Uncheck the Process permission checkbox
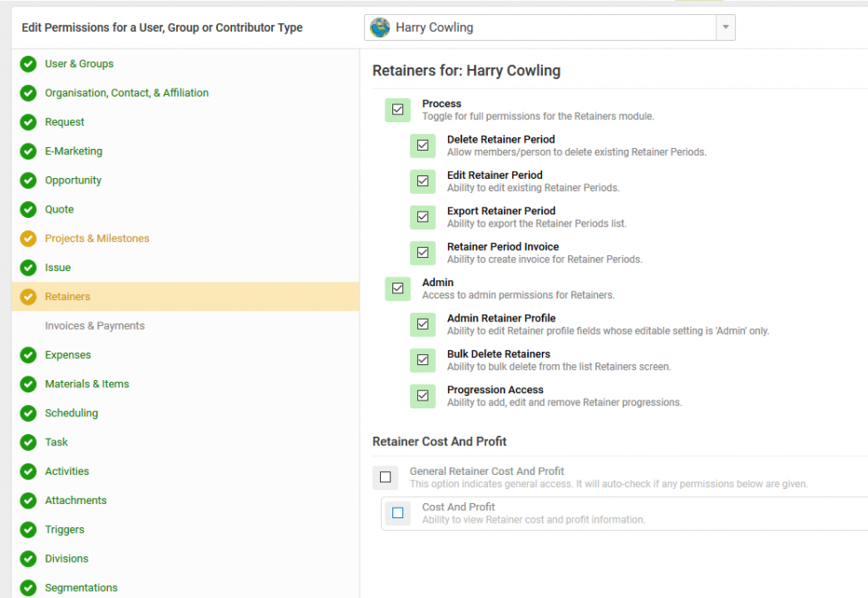 point(398,110)
